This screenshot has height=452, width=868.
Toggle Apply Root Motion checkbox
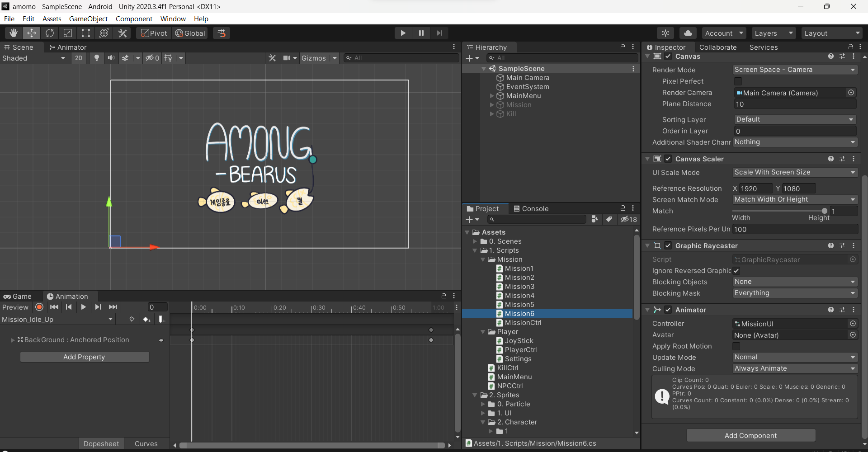point(736,346)
